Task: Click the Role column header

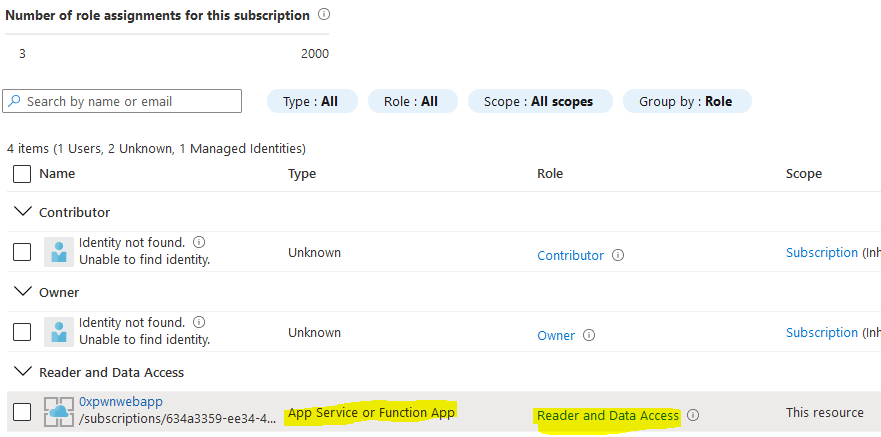Action: [x=550, y=174]
